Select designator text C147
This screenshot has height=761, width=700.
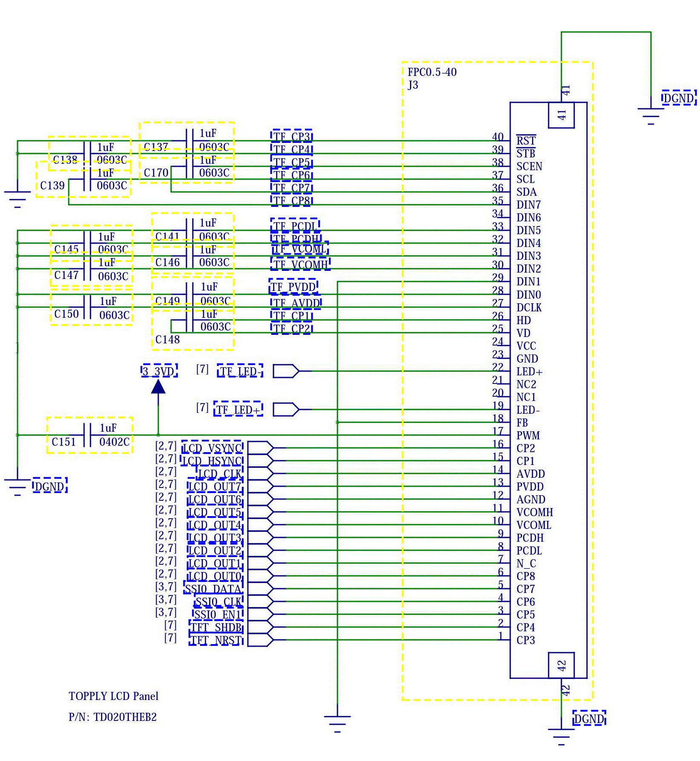[x=67, y=275]
